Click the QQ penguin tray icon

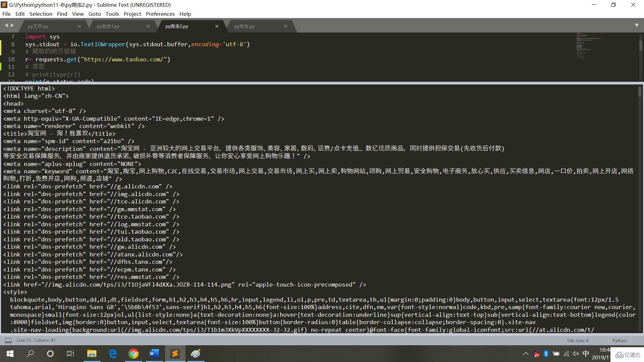pyautogui.click(x=536, y=354)
